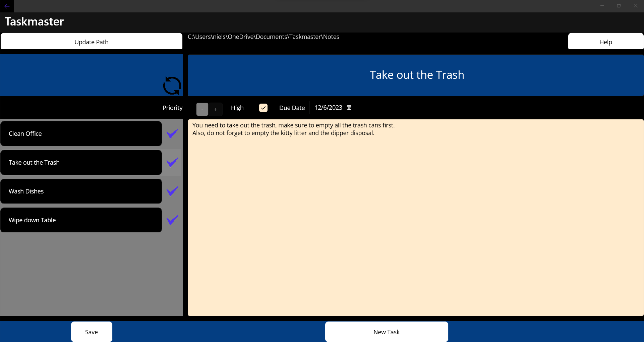
Task: Click the 12/6/2023 due date field
Action: [328, 108]
